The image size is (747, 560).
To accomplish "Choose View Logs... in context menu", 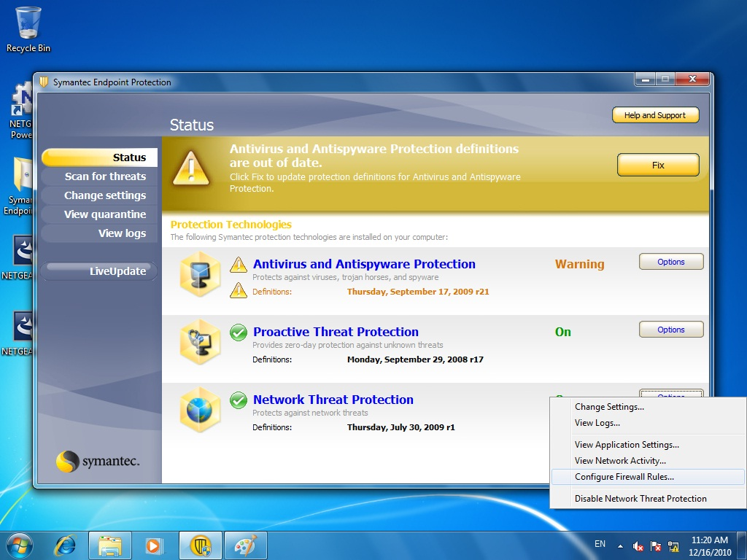I will click(x=648, y=423).
